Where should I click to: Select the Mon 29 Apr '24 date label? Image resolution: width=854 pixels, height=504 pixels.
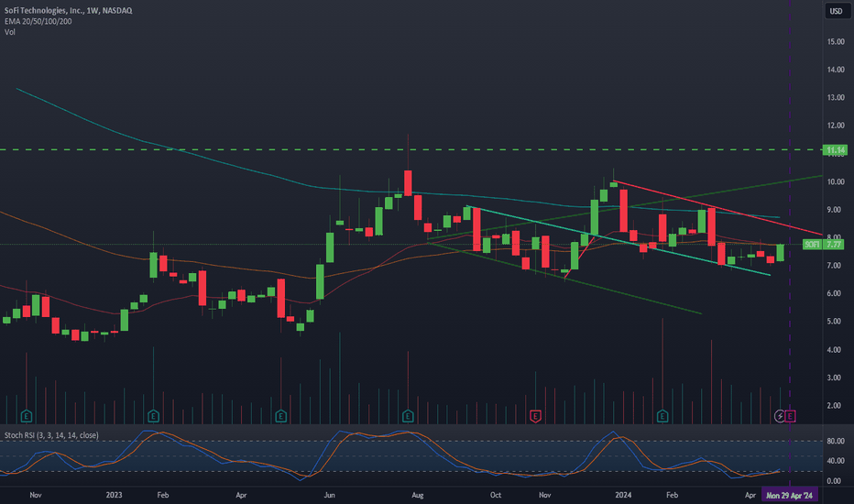point(789,495)
